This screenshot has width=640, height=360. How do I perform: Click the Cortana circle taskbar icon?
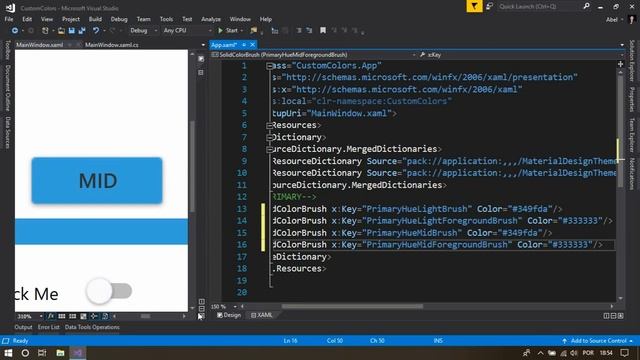coord(25,353)
